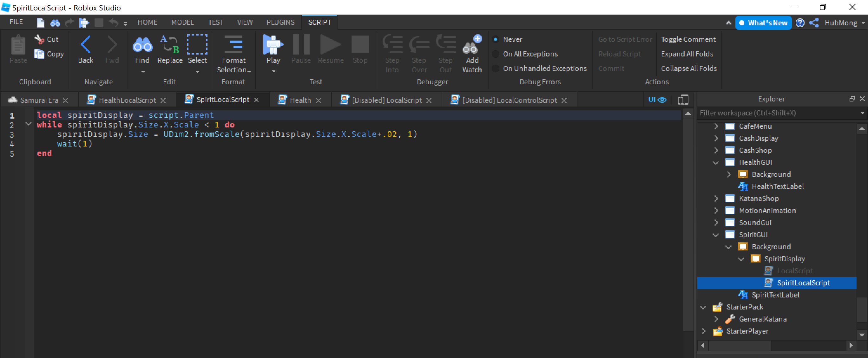Switch to the HealthLocalScript tab

click(127, 100)
